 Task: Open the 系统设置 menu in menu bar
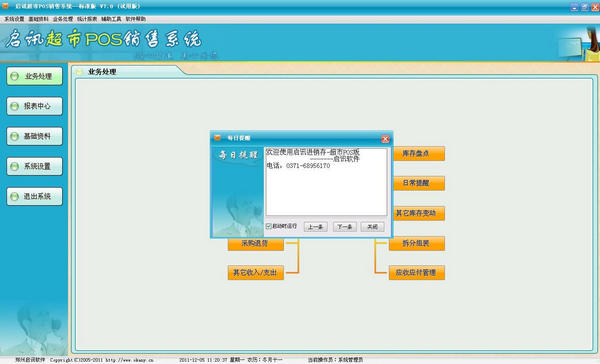(x=14, y=19)
